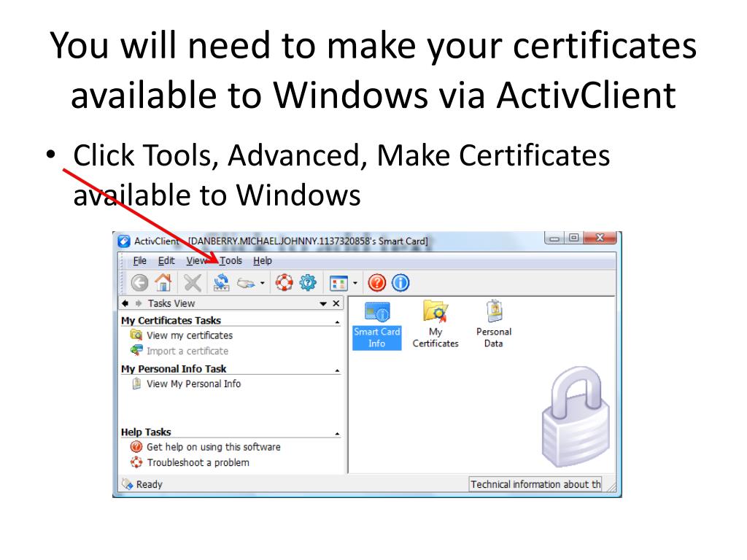The height and width of the screenshot is (560, 747).
Task: Click the Delete X toolbar icon
Action: point(193,283)
